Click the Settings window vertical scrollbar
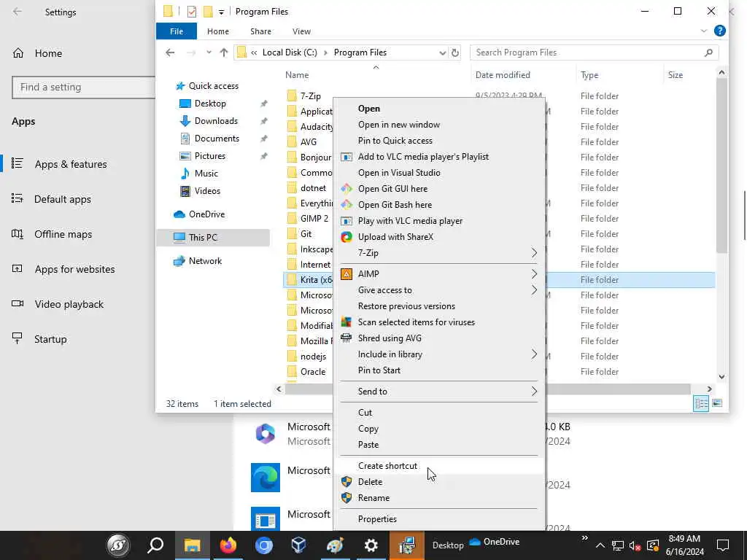 tap(745, 215)
